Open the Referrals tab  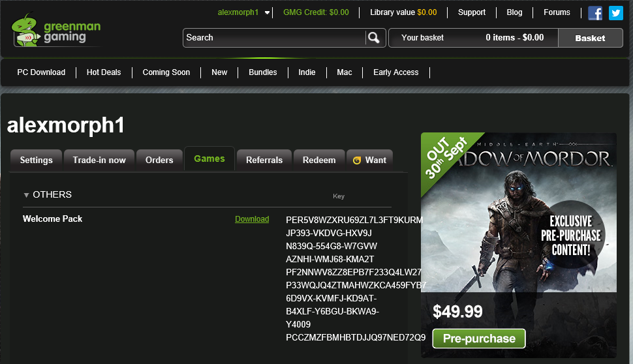pos(264,160)
